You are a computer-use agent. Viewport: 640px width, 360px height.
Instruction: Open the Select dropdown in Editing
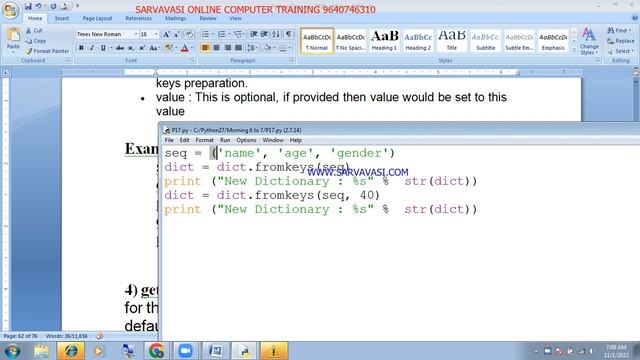[x=620, y=51]
